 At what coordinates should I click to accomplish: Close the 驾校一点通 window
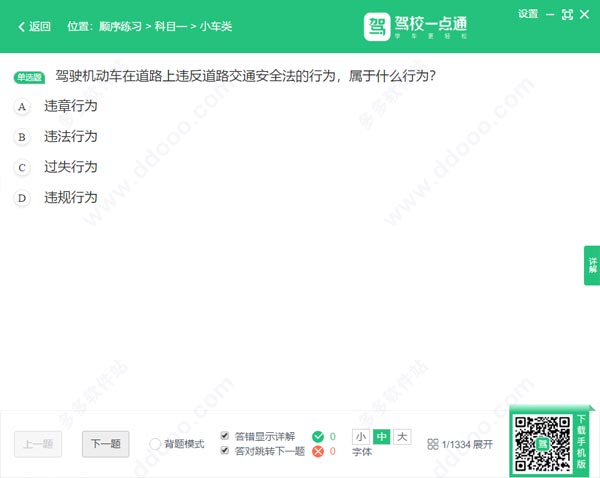point(584,15)
